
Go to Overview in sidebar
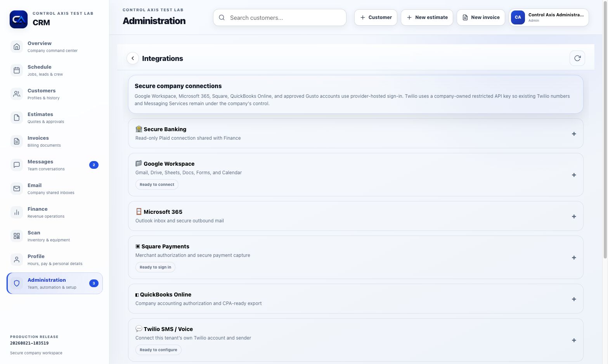[x=55, y=47]
